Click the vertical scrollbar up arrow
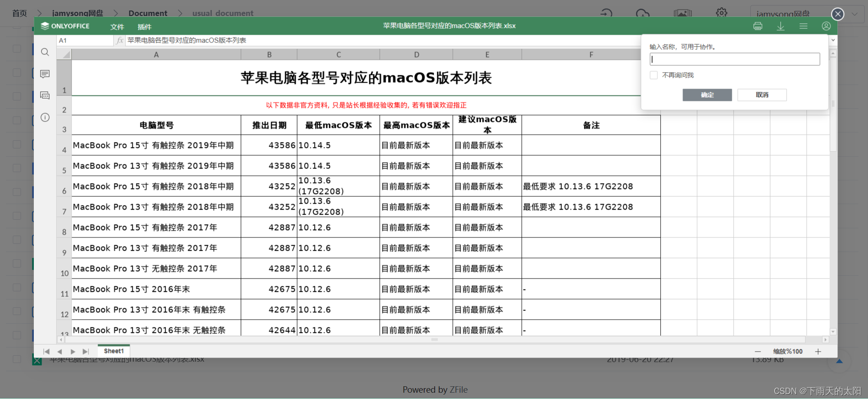The width and height of the screenshot is (868, 400). [833, 53]
